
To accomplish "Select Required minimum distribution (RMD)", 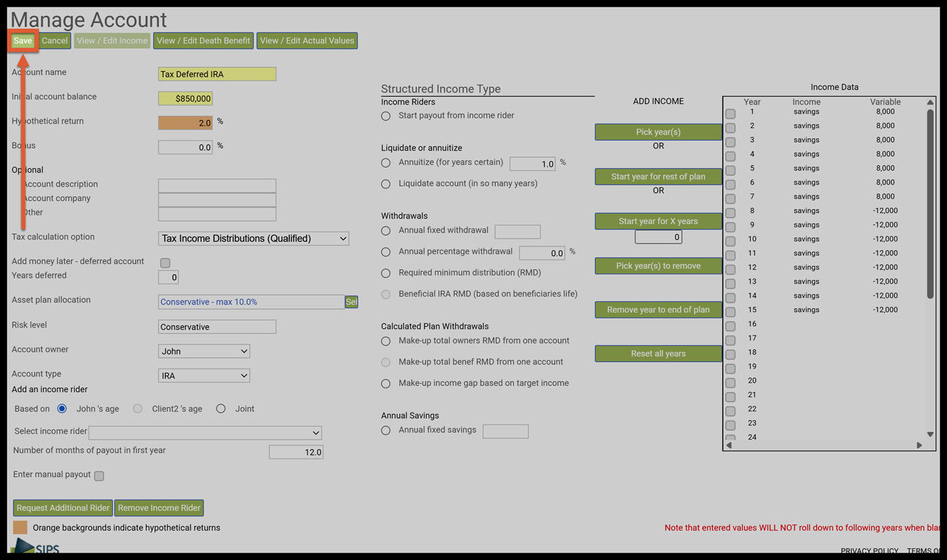I will point(386,273).
